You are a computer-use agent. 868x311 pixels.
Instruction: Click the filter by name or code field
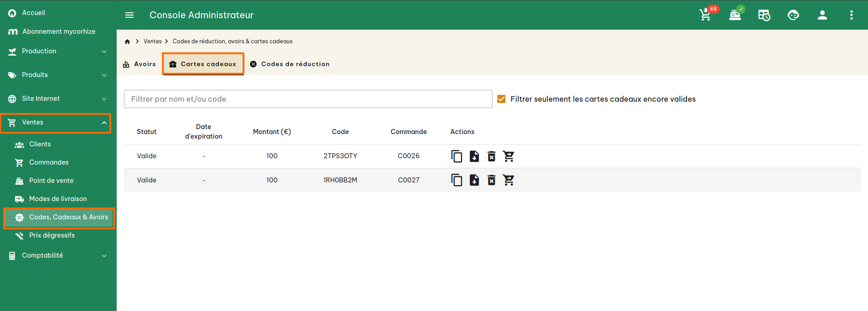[308, 99]
